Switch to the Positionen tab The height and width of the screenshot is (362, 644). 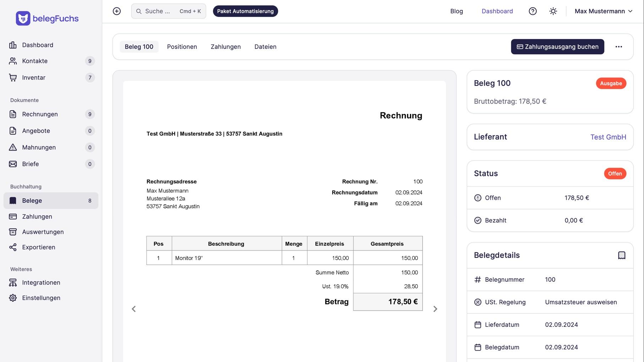(x=182, y=46)
